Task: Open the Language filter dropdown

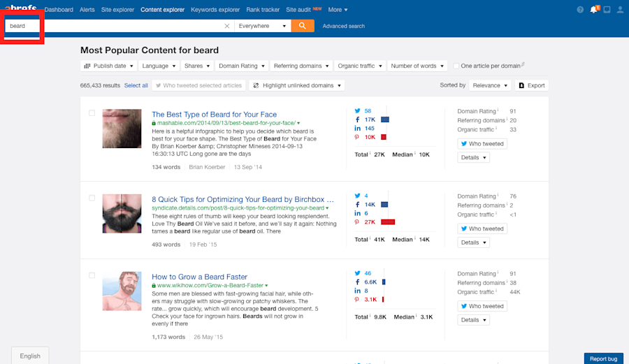Action: [159, 66]
